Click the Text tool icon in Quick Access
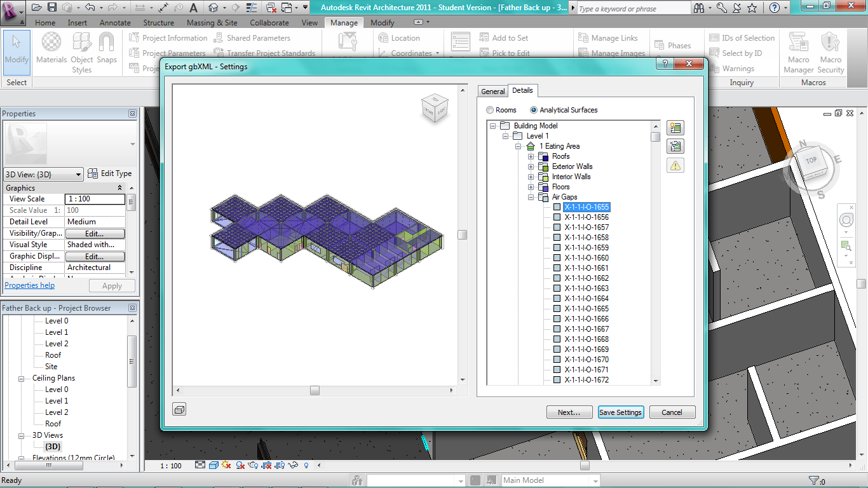Screen dimensions: 868x488 pyautogui.click(x=193, y=8)
